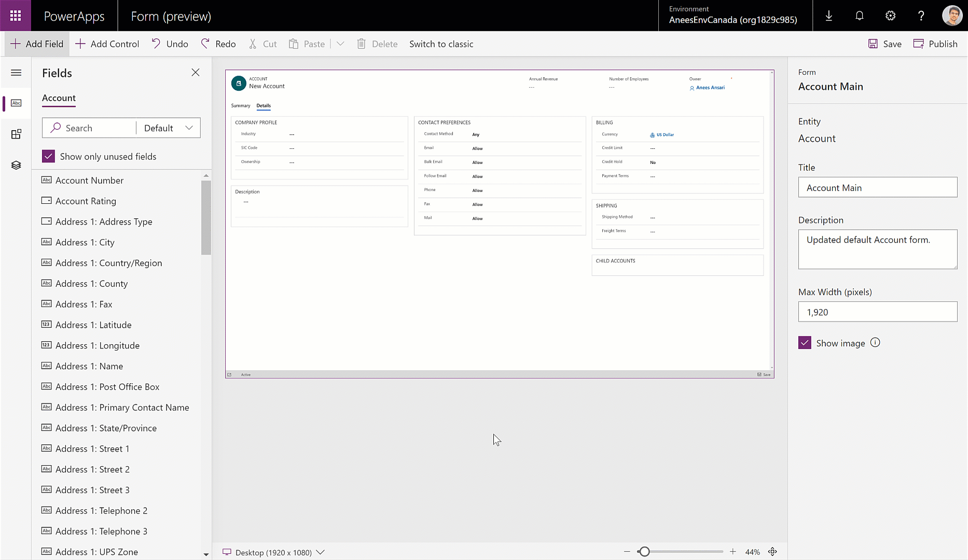Viewport: 968px width, 560px height.
Task: Zoom in with the plus icon
Action: point(732,552)
